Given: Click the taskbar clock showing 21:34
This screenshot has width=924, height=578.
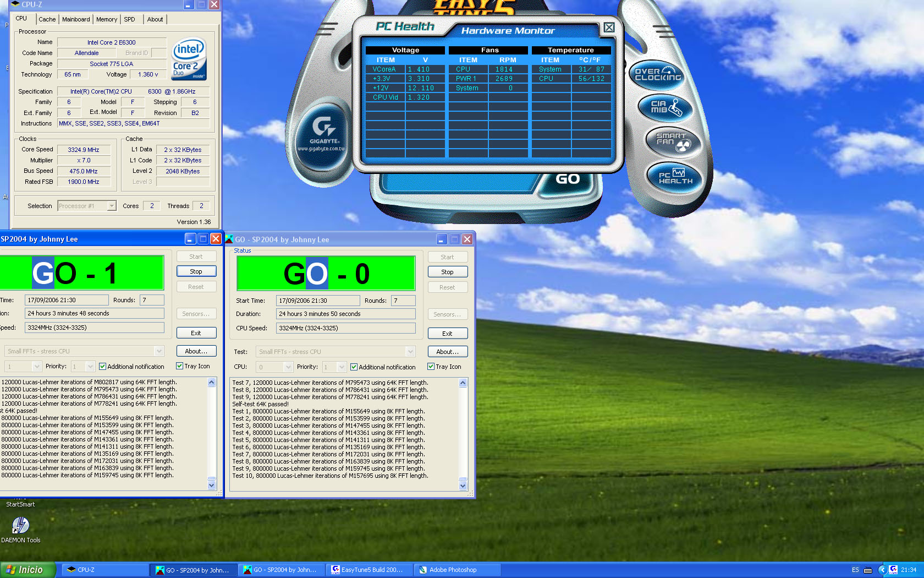Looking at the screenshot, I should tap(909, 570).
